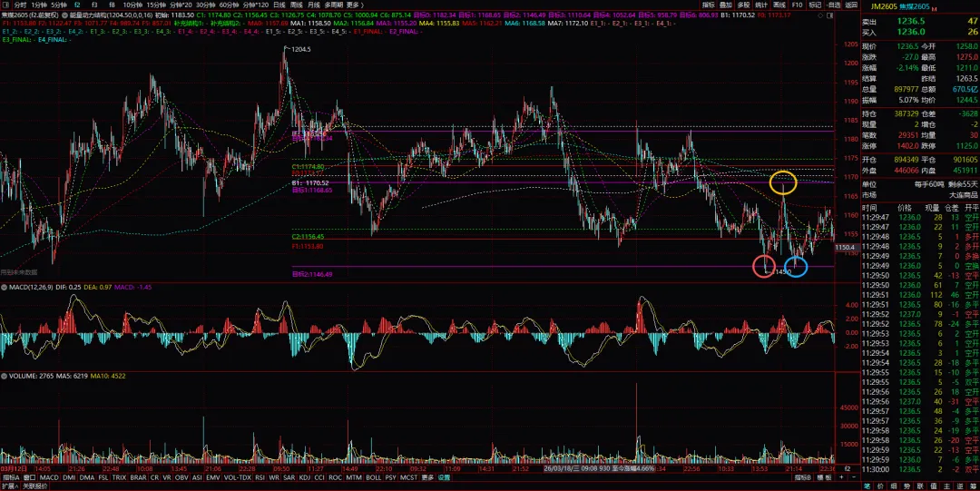980x491 pixels.
Task: Select the BOLL indicator tab
Action: coord(373,477)
